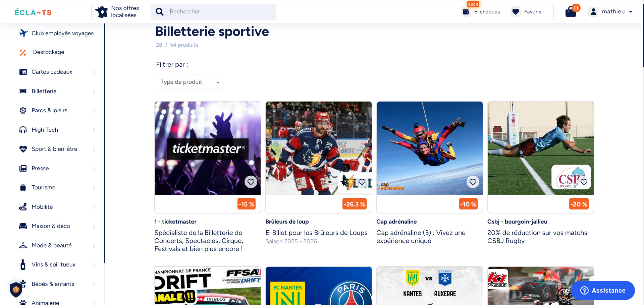Screen dimensions: 644x305
Task: Click the search magnifier icon
Action: pos(160,12)
